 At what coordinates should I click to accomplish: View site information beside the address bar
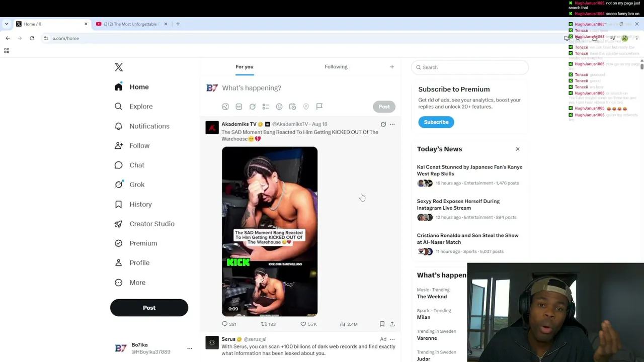click(46, 38)
